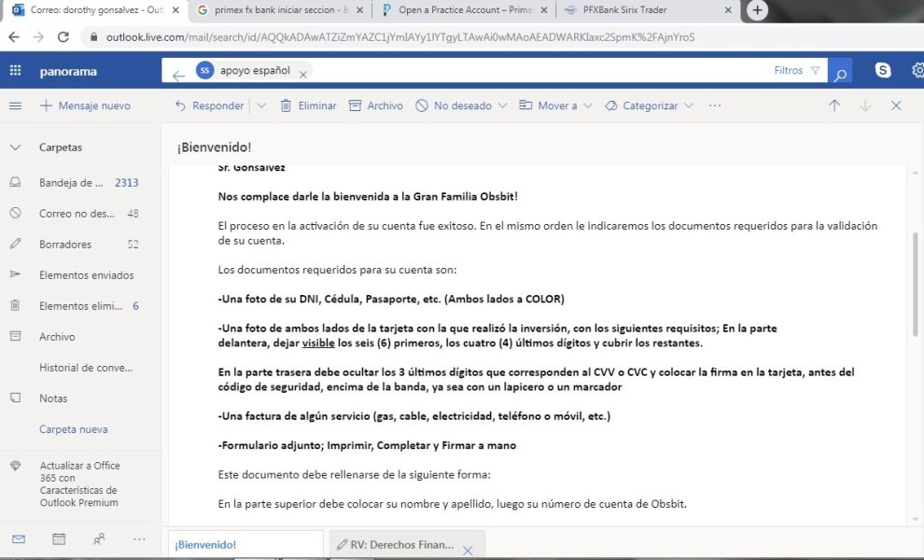Open Skype from the header

[883, 70]
